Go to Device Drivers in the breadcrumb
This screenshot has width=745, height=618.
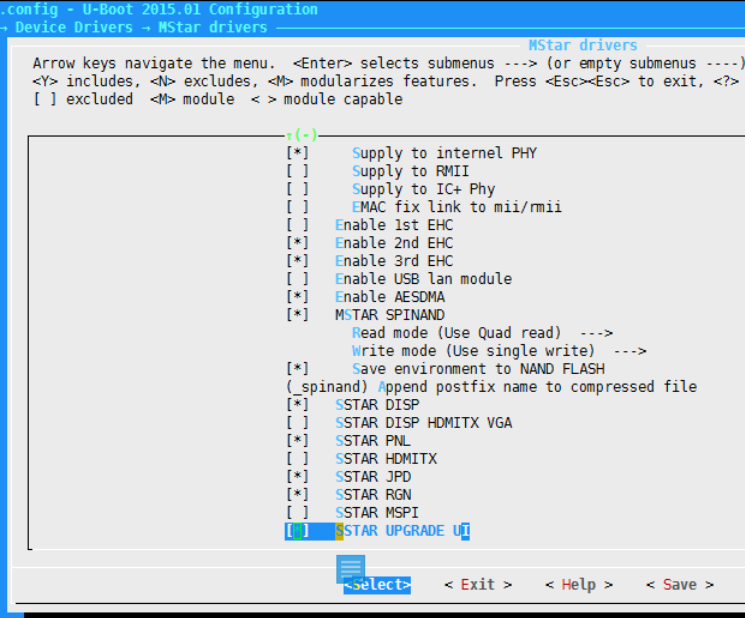pos(77,26)
